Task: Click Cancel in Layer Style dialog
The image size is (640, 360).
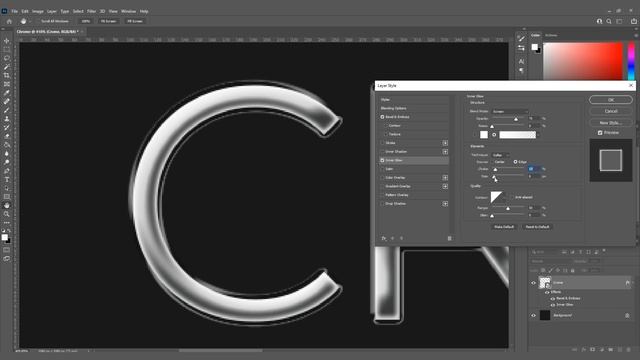Action: [611, 111]
